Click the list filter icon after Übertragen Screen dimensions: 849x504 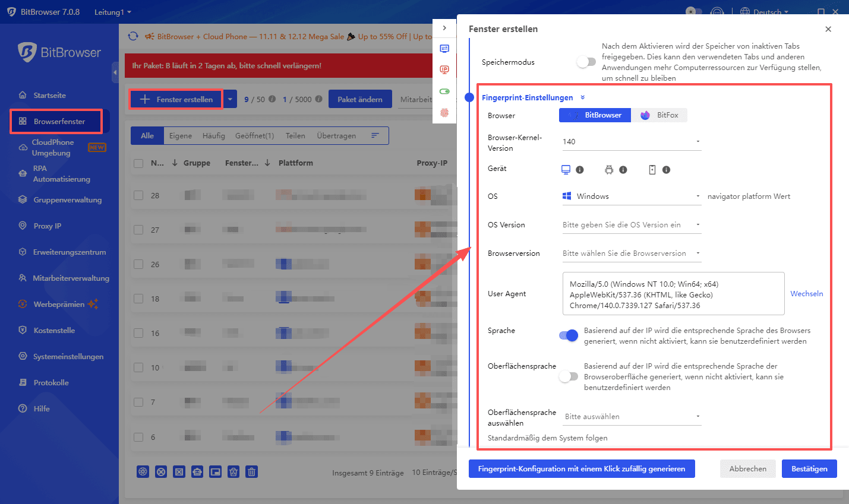pos(375,135)
